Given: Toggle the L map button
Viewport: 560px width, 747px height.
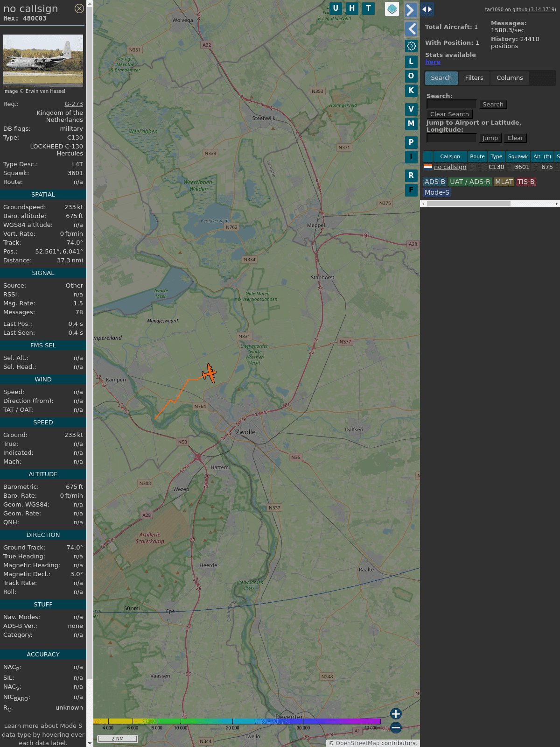Looking at the screenshot, I should pos(411,61).
